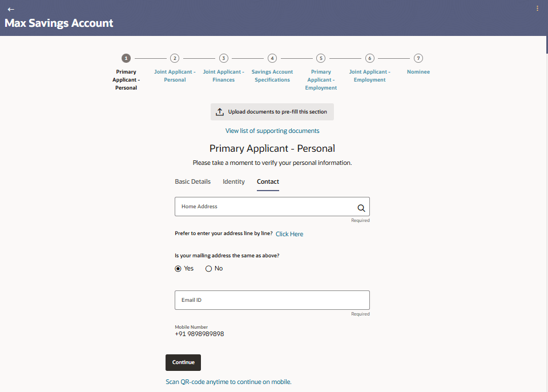Click the upload icon for pre-fill documents
The height and width of the screenshot is (392, 548).
220,112
